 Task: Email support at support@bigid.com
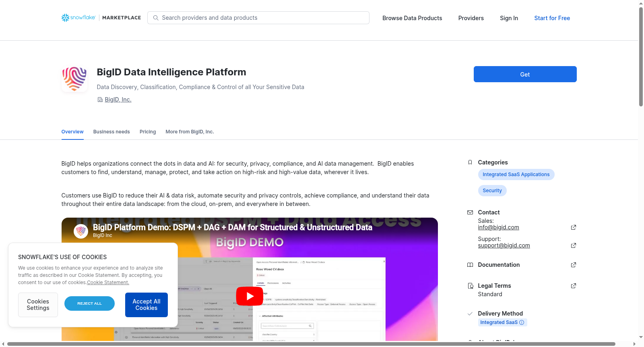tap(504, 245)
